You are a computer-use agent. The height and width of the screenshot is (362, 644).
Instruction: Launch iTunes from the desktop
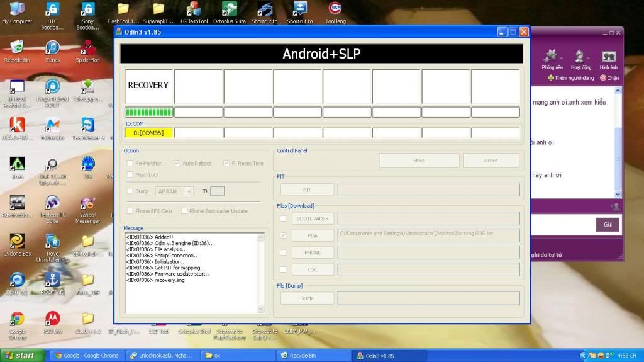53,52
